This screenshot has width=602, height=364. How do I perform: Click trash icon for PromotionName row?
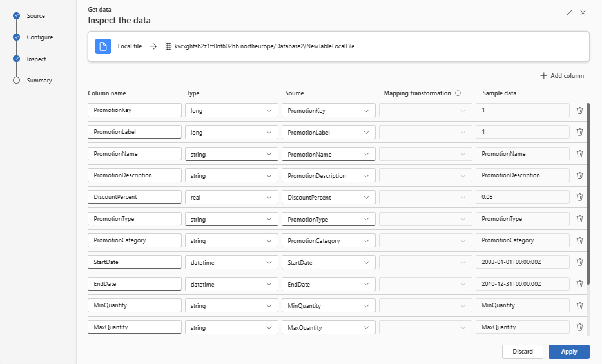click(579, 154)
